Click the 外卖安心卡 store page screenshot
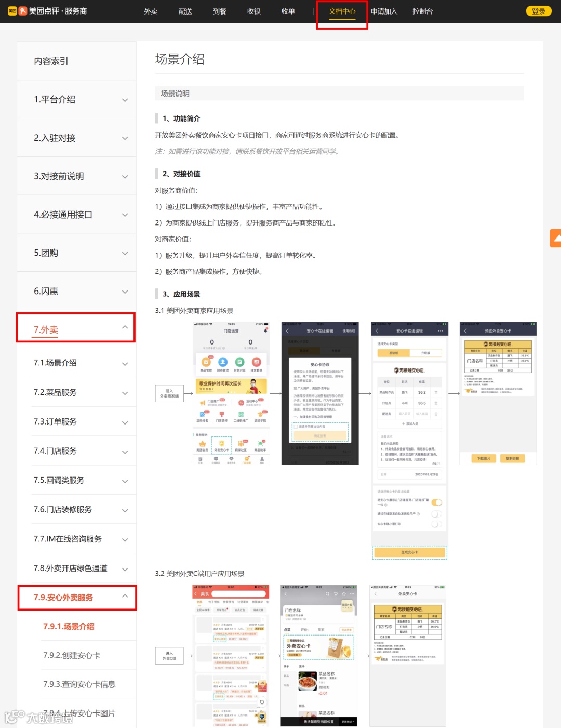The width and height of the screenshot is (561, 728). [x=319, y=655]
